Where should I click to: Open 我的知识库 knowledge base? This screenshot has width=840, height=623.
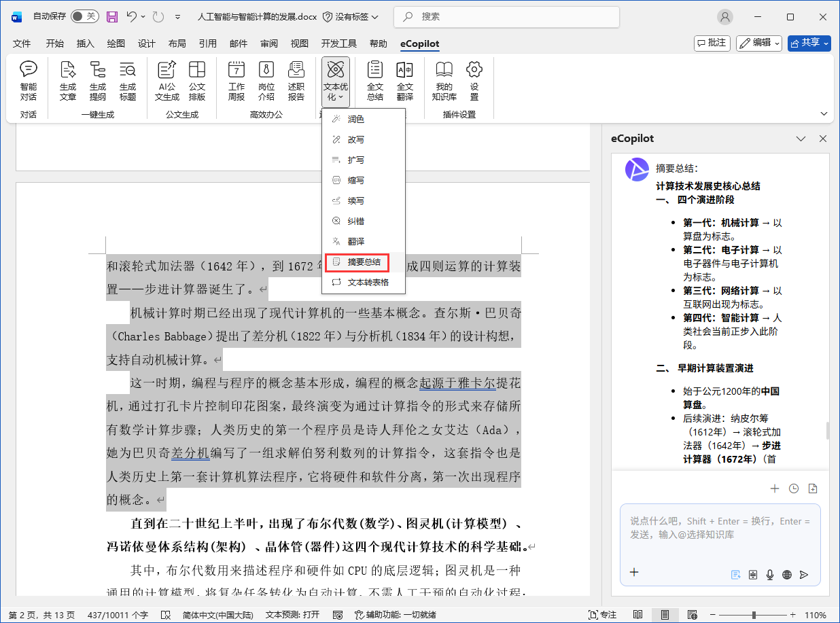pyautogui.click(x=444, y=81)
